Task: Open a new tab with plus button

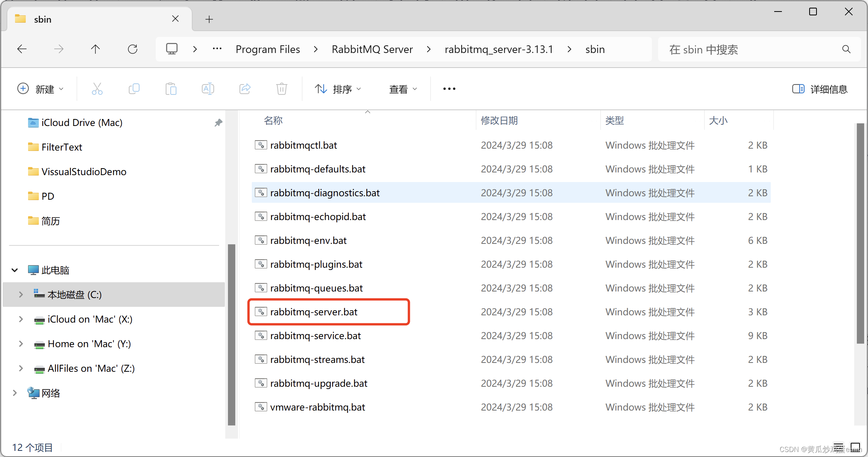Action: [209, 19]
